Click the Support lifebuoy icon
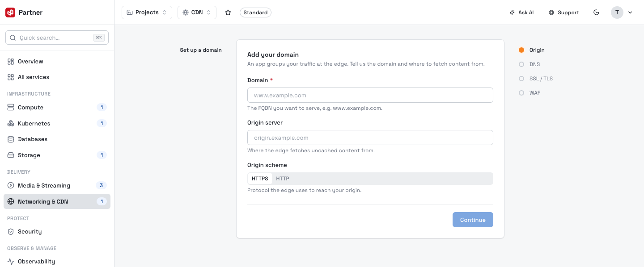Viewport: 644px width, 267px height. click(x=551, y=13)
